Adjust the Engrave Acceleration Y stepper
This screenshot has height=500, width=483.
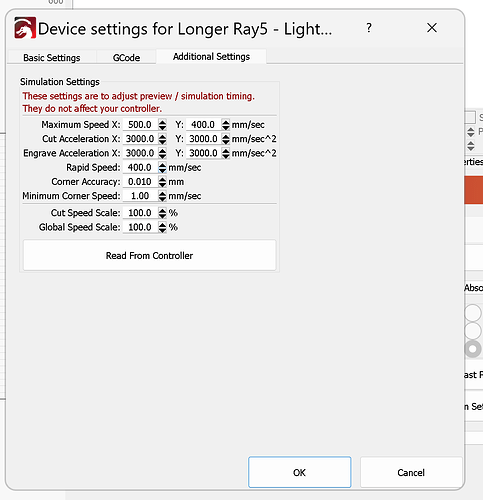point(226,153)
